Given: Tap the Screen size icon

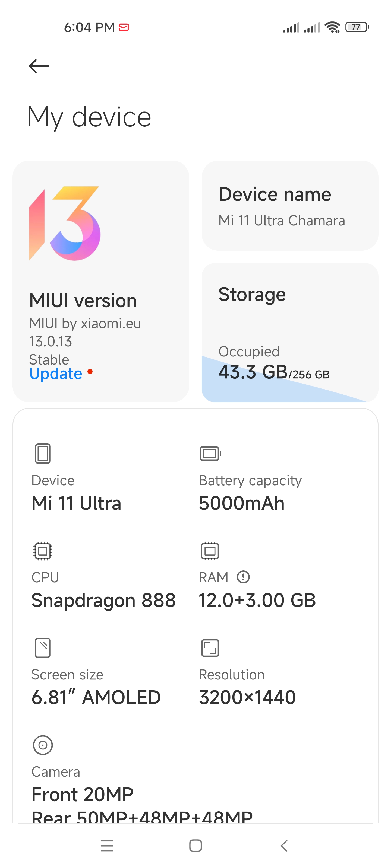Looking at the screenshot, I should point(43,648).
